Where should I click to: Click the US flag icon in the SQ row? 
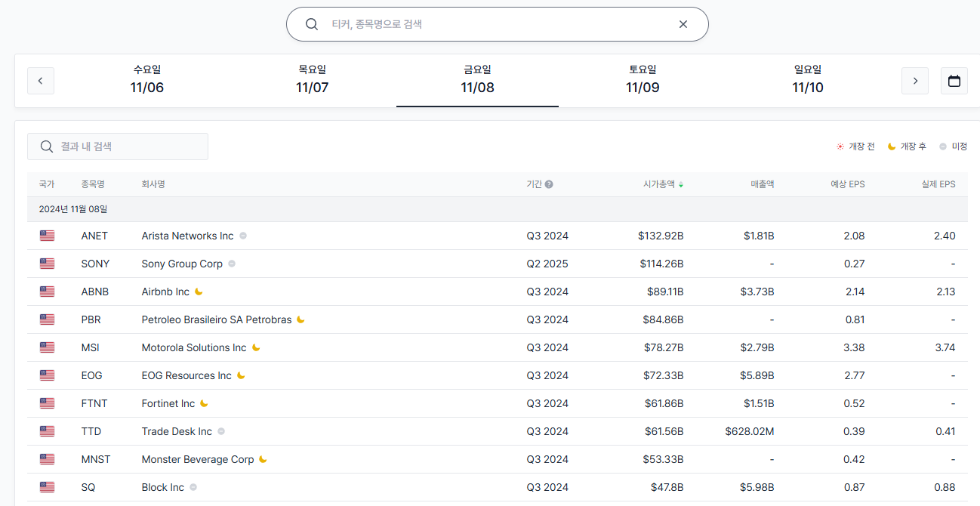pyautogui.click(x=47, y=487)
